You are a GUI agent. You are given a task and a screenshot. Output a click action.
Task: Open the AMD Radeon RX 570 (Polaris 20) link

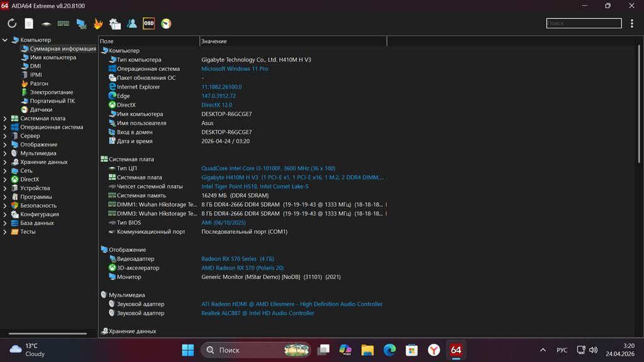pos(242,268)
